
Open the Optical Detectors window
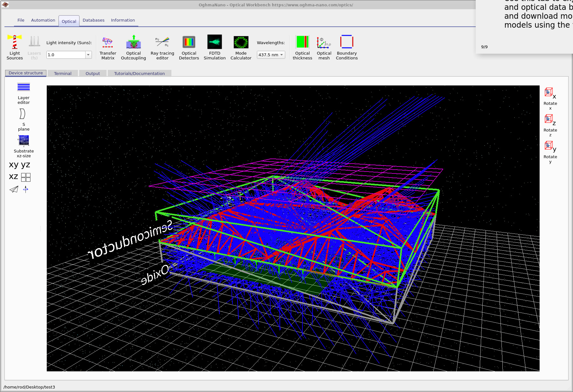coord(189,48)
